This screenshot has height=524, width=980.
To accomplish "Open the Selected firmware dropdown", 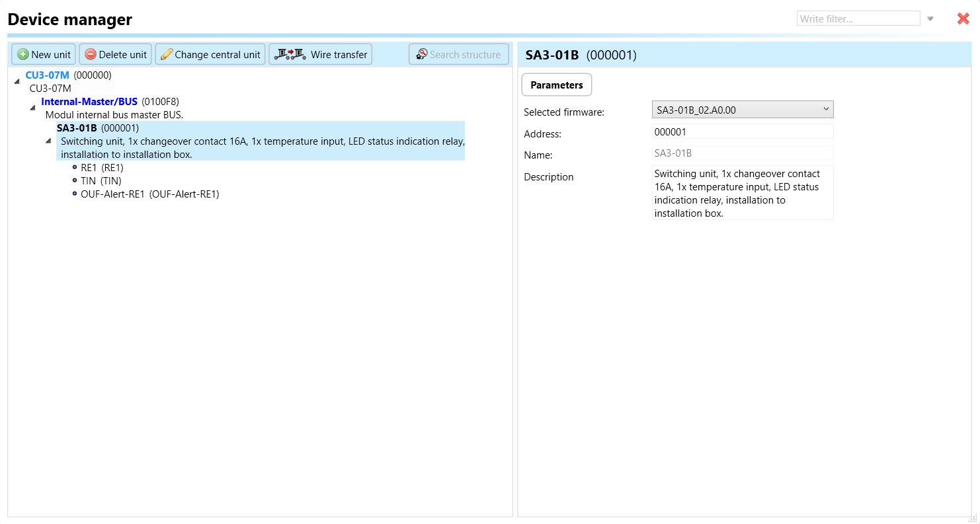I will (742, 110).
